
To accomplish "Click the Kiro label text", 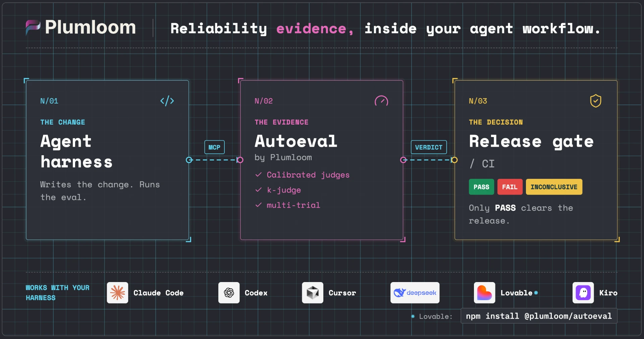I will [608, 293].
